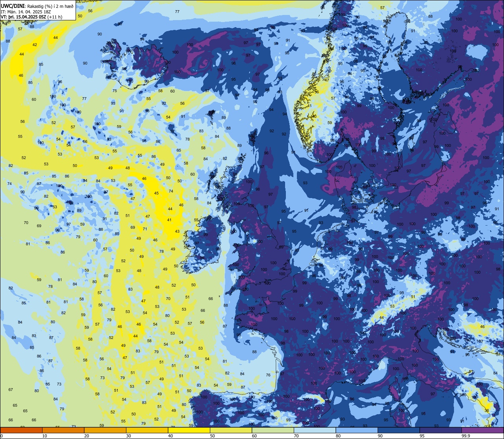This screenshot has width=504, height=439.
Task: Click the legend tick label 40
Action: pyautogui.click(x=170, y=436)
